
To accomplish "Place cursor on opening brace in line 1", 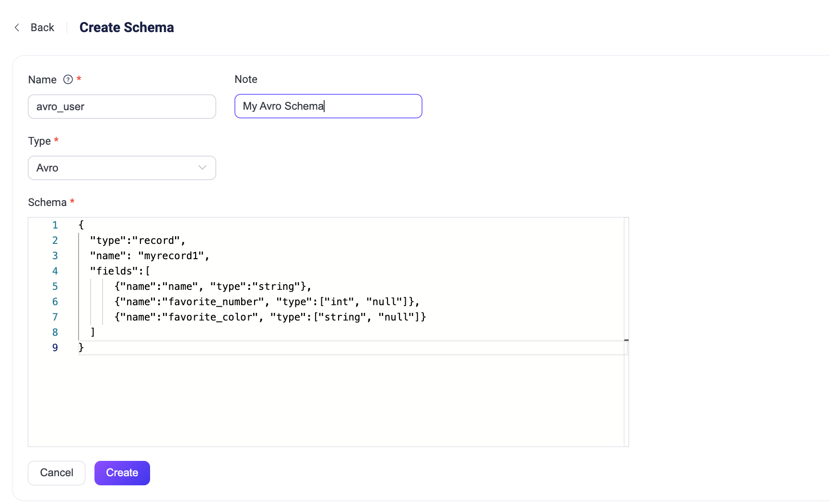I will [x=81, y=225].
